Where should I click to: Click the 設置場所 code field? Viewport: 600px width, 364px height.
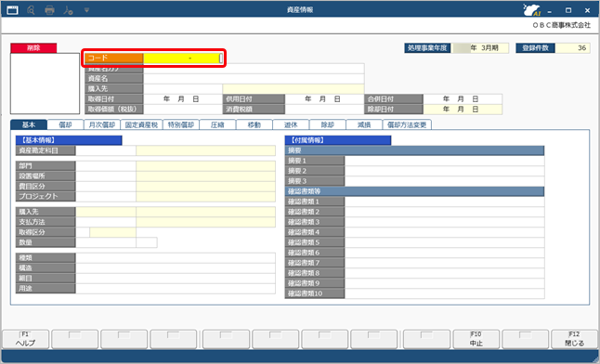click(106, 176)
